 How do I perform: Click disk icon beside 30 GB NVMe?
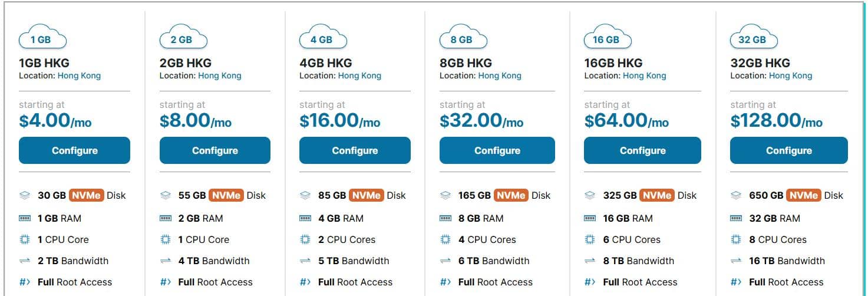point(25,195)
